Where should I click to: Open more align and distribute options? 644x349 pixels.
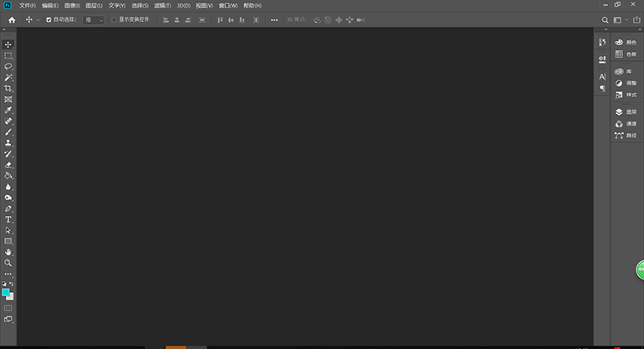tap(274, 20)
